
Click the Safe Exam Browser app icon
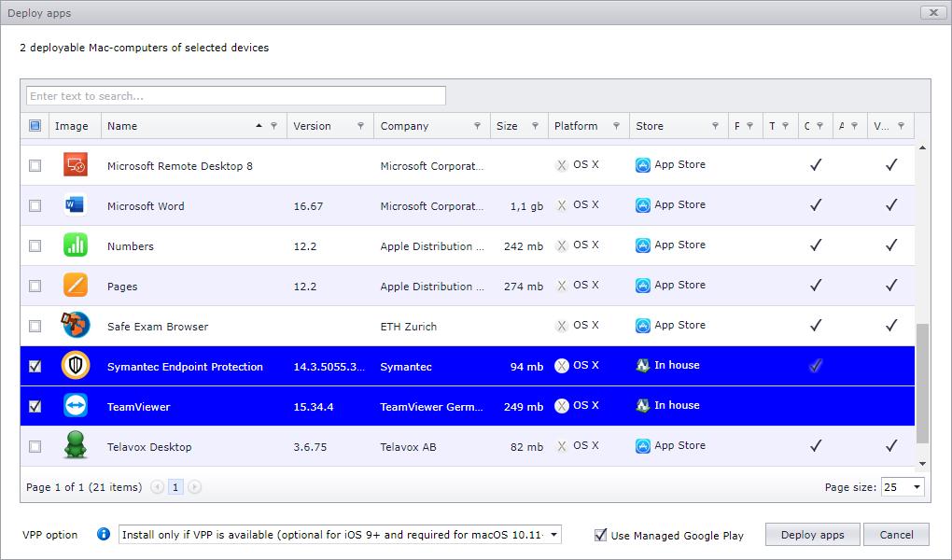coord(76,325)
